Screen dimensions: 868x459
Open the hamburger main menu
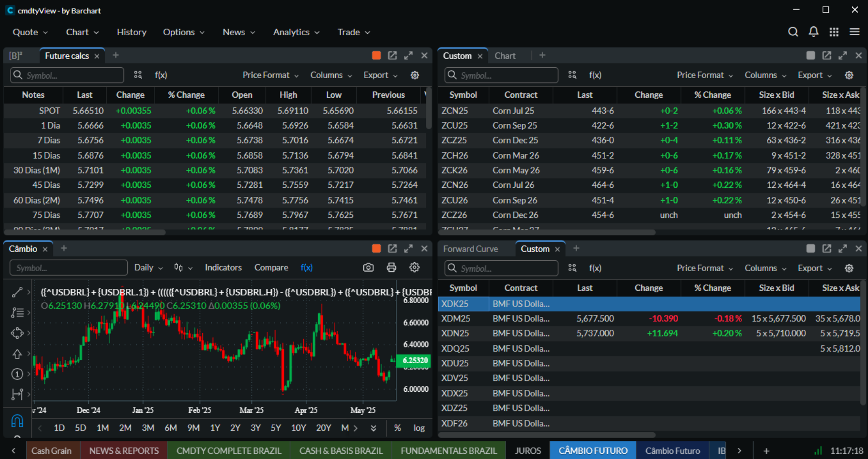854,32
